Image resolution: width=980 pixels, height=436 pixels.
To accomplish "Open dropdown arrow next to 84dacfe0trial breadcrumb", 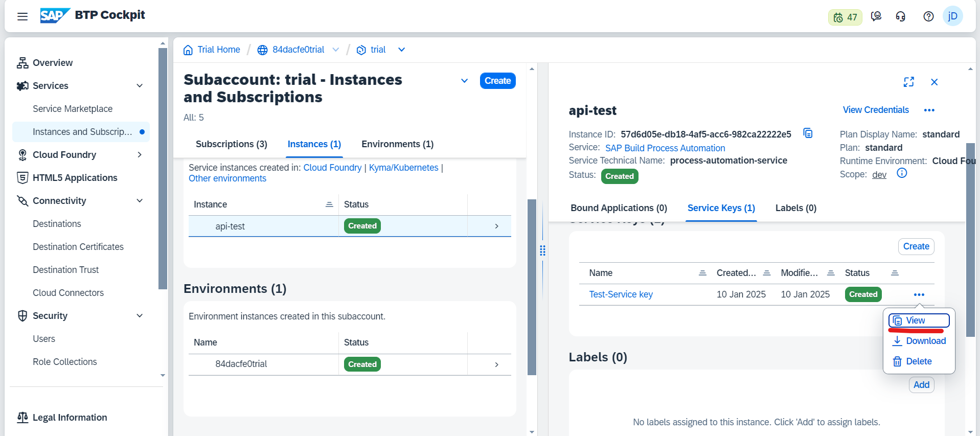I will pos(336,50).
